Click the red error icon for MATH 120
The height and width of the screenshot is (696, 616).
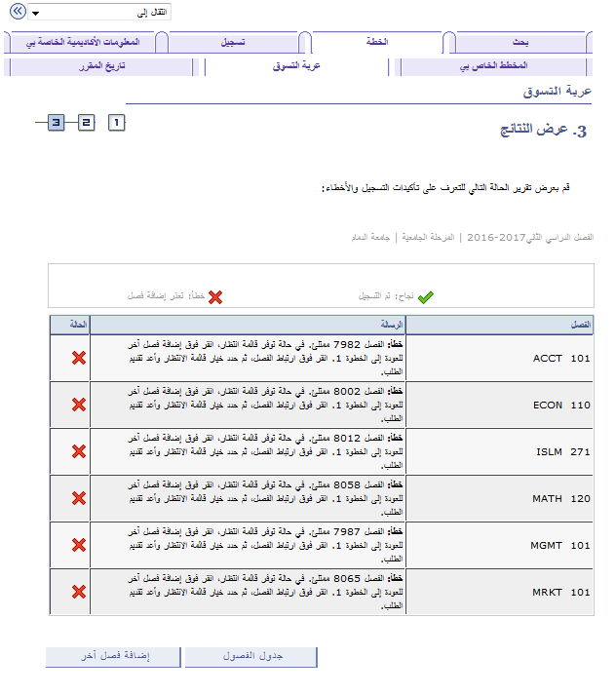[x=79, y=498]
